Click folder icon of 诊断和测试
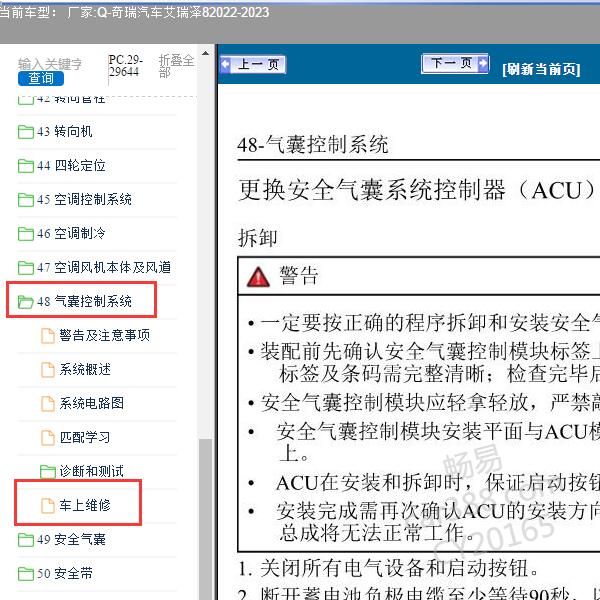The height and width of the screenshot is (600, 600). click(48, 471)
